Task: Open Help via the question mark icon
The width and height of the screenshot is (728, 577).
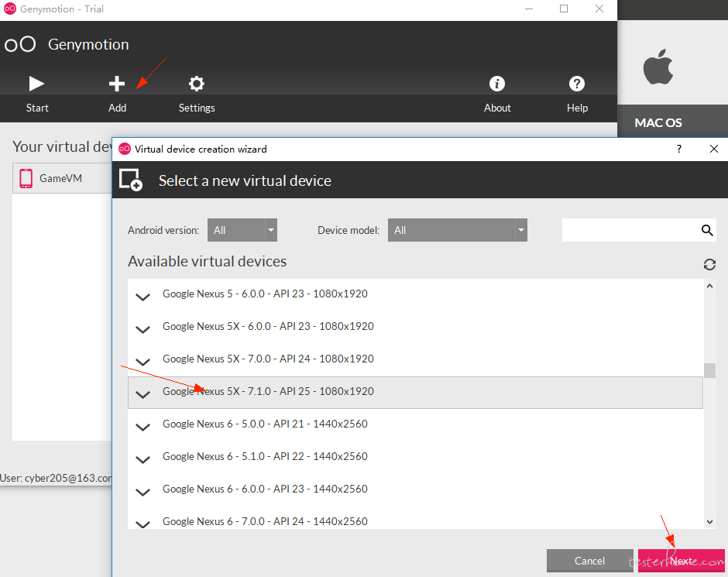Action: (577, 84)
